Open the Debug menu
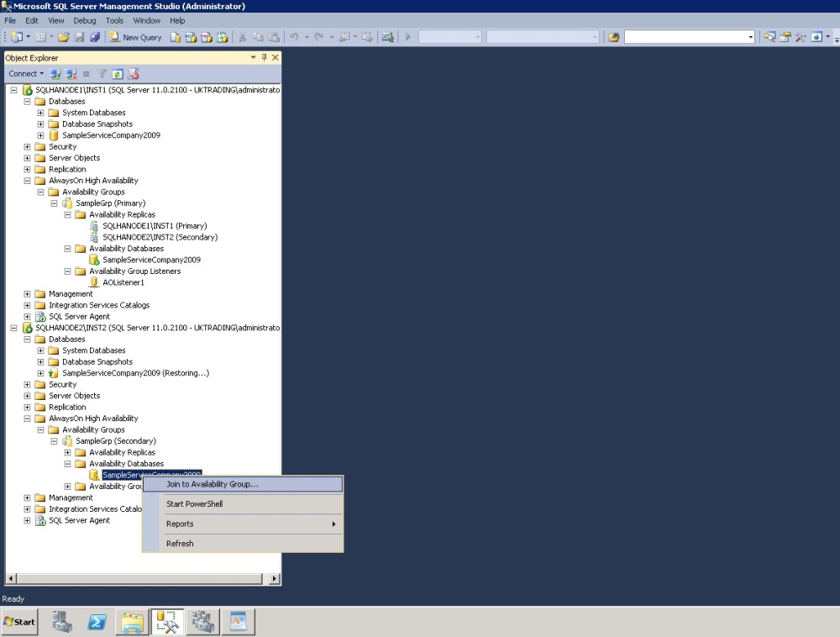840x637 pixels. (x=85, y=20)
